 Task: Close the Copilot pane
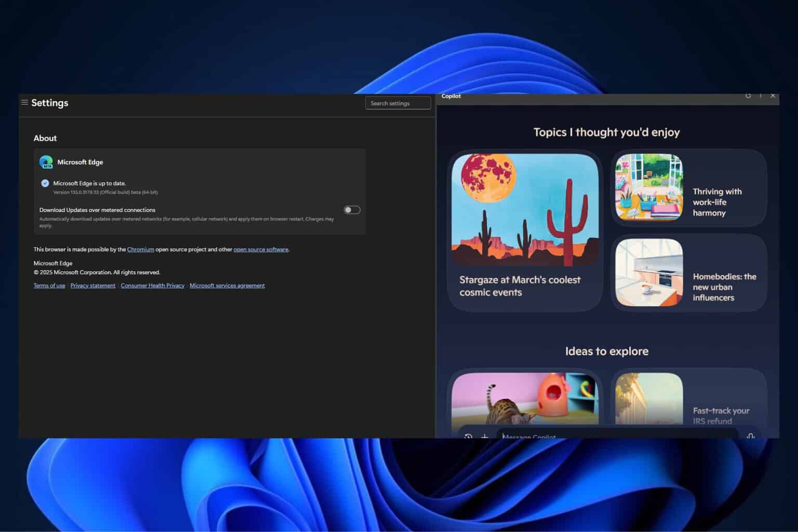click(773, 96)
